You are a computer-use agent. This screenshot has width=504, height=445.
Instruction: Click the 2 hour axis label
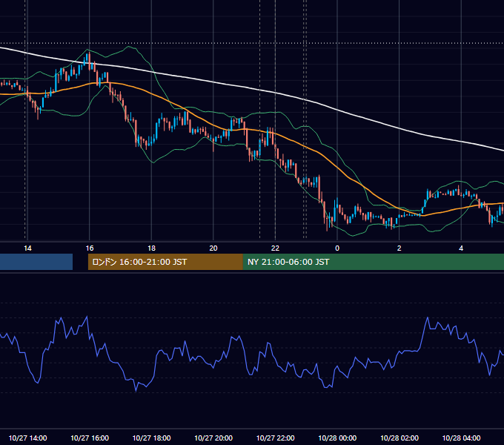point(399,248)
